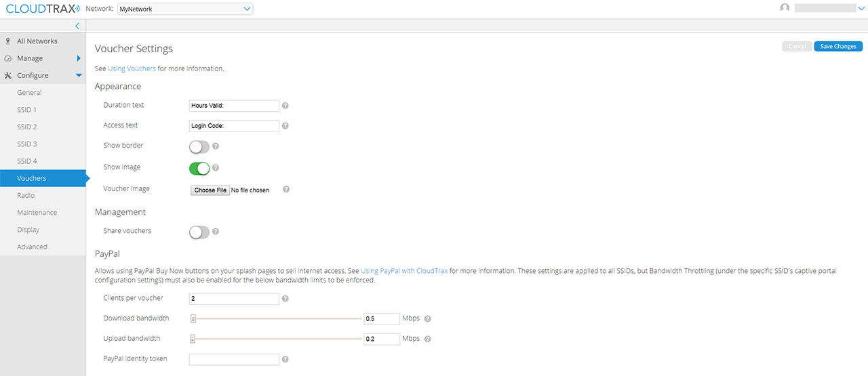The width and height of the screenshot is (868, 376).
Task: Click the PayPal identity token field
Action: coord(234,359)
